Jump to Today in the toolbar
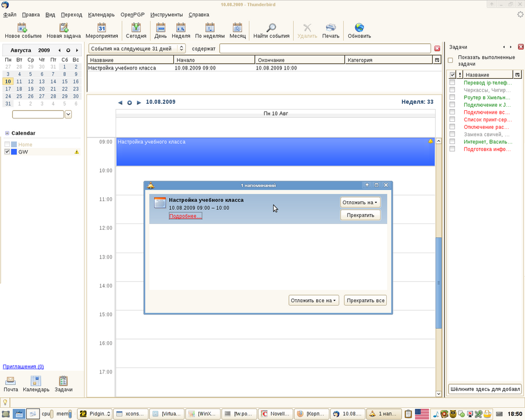 pyautogui.click(x=136, y=27)
